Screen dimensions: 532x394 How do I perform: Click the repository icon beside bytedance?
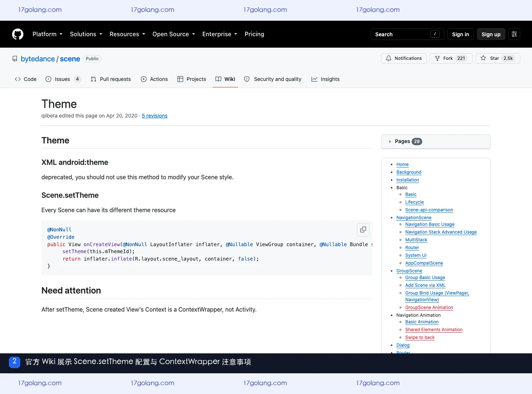15,59
